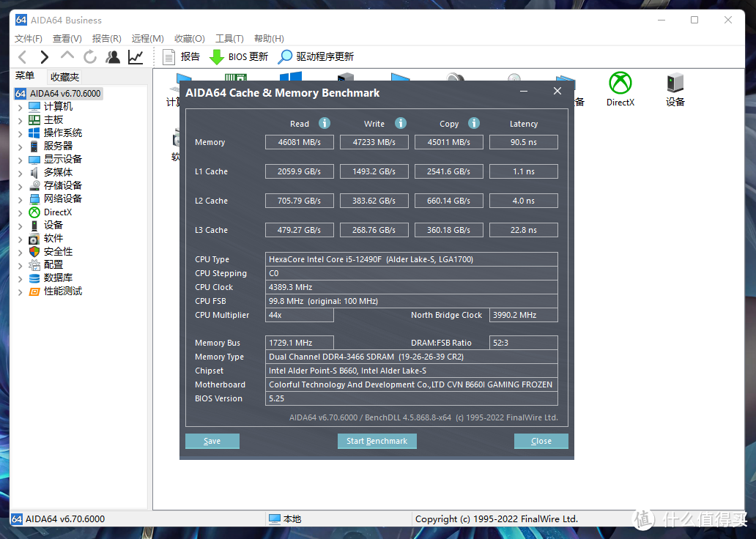The image size is (756, 539).
Task: Click the refresh icon in toolbar
Action: point(90,57)
